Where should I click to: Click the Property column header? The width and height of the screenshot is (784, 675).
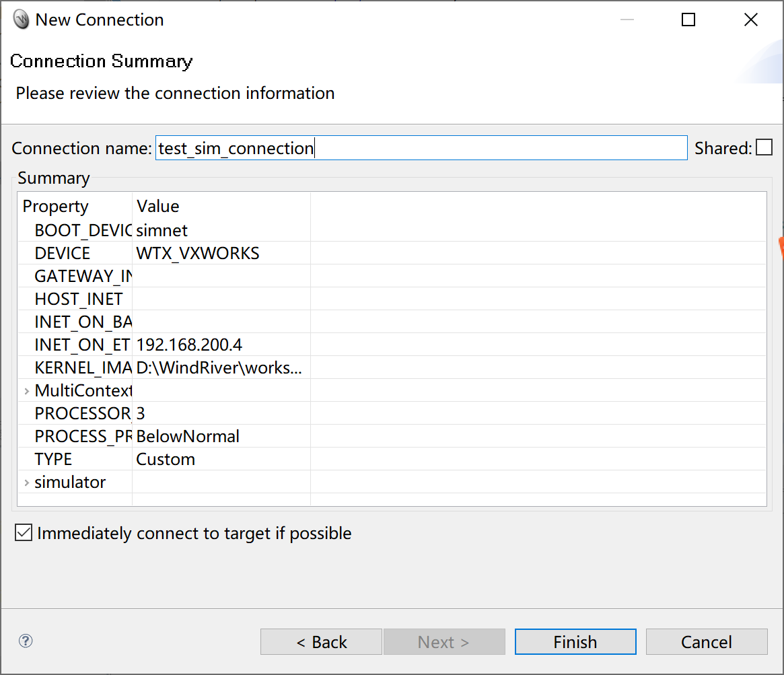point(56,206)
